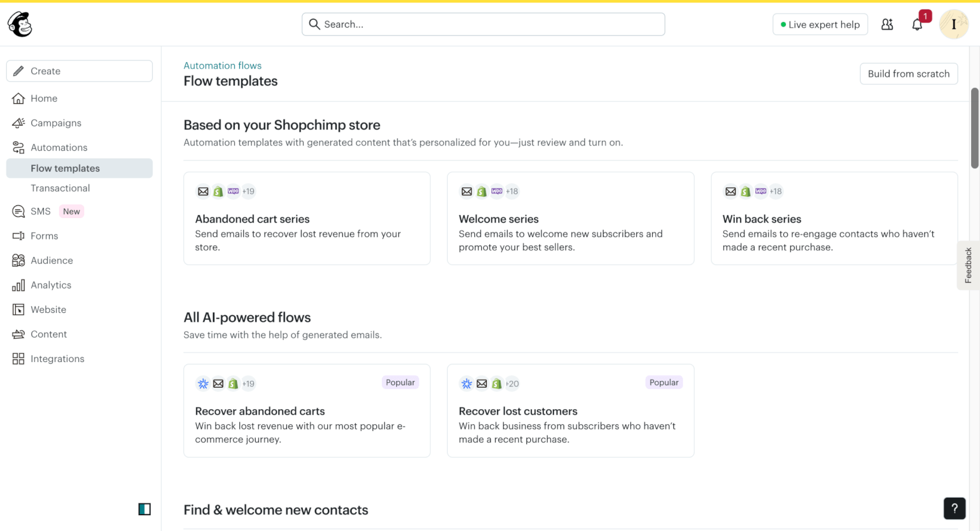The image size is (980, 531).
Task: Open SMS in the sidebar
Action: point(41,211)
